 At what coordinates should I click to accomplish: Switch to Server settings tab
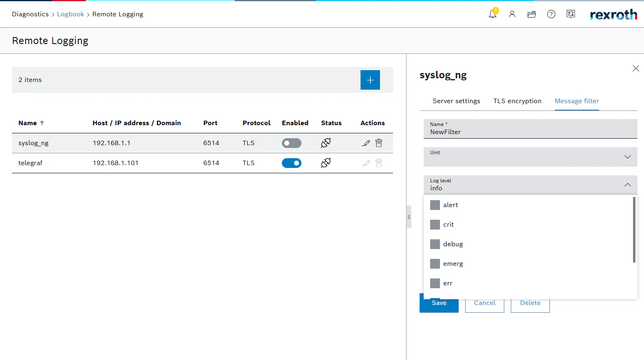point(456,101)
